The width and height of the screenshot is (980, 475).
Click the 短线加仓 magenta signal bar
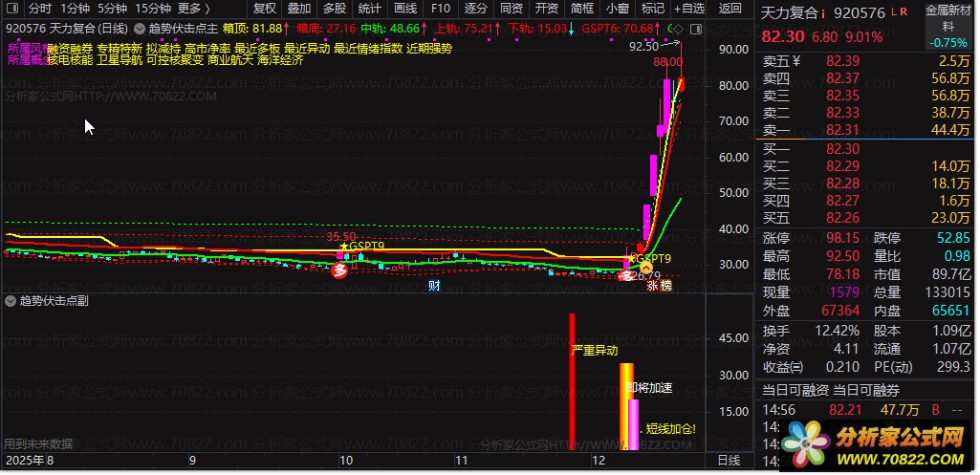coord(633,425)
